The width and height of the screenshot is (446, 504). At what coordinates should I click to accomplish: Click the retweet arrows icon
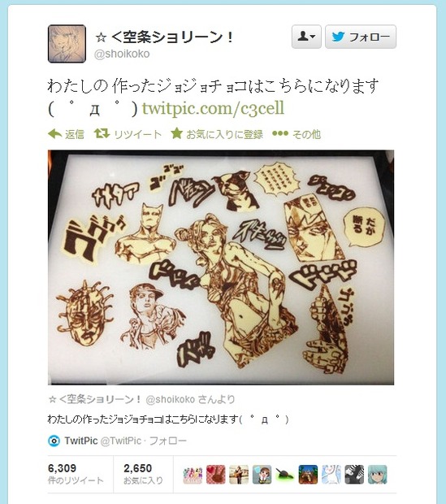point(102,133)
